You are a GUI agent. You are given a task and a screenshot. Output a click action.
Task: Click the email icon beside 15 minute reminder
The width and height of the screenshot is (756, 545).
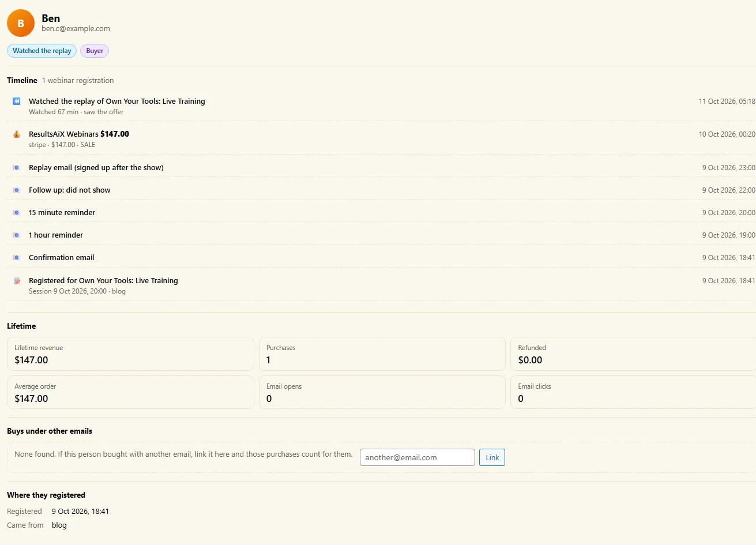[17, 212]
